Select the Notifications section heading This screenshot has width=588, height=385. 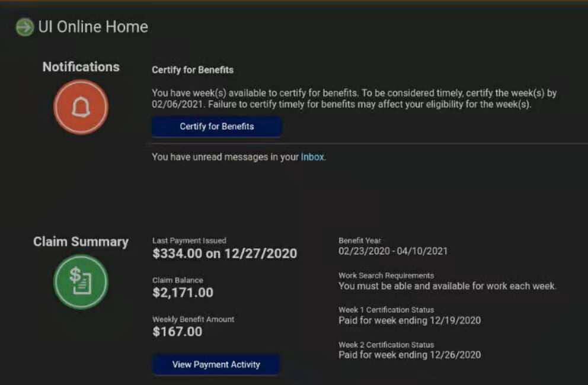(x=81, y=67)
